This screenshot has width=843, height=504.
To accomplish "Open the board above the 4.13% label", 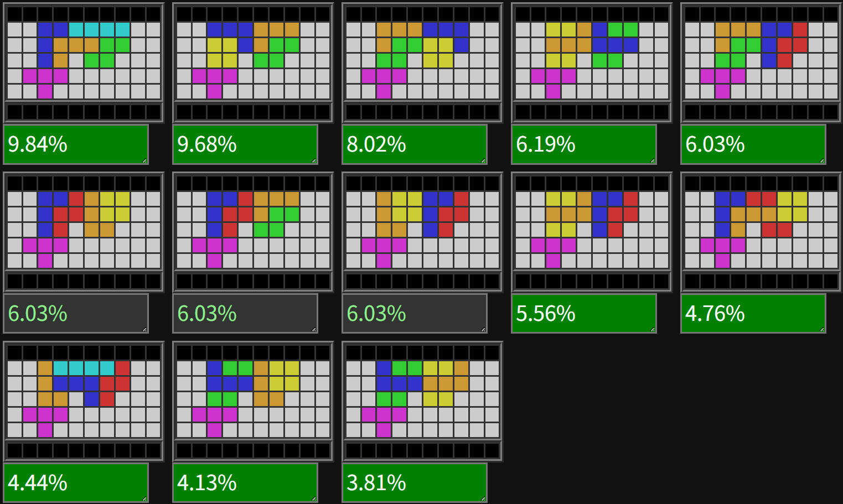I will (253, 401).
